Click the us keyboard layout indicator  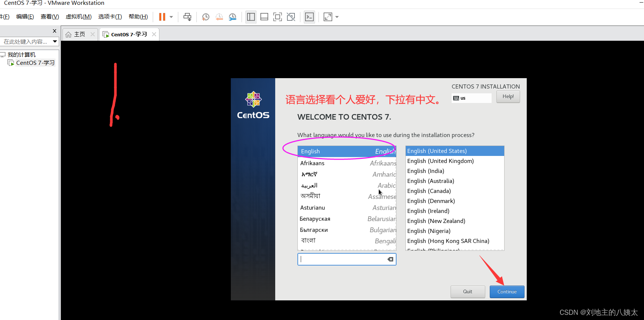[472, 98]
